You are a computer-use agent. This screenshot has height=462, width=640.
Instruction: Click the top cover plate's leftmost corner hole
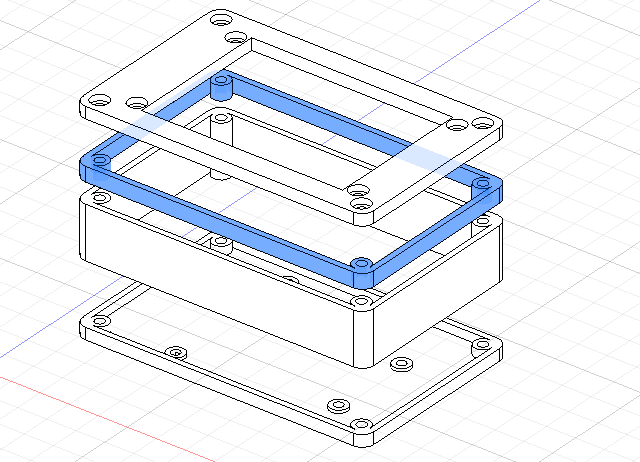pyautogui.click(x=99, y=102)
